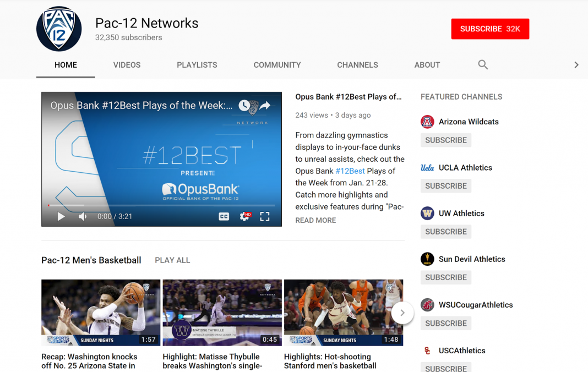This screenshot has width=588, height=372.
Task: Click the share arrow on the video
Action: coord(265,105)
